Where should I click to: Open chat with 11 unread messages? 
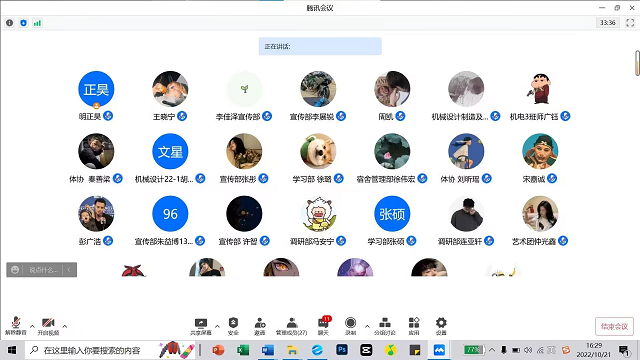coord(324,326)
